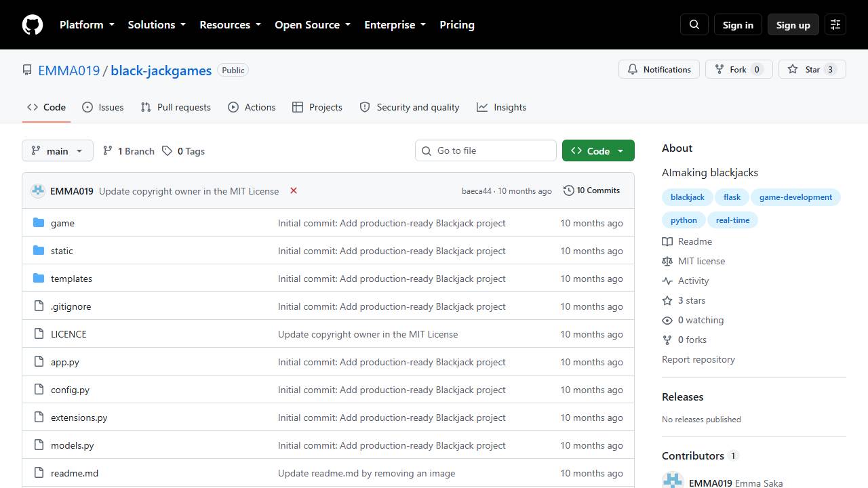Open the Enterprise menu

point(395,24)
